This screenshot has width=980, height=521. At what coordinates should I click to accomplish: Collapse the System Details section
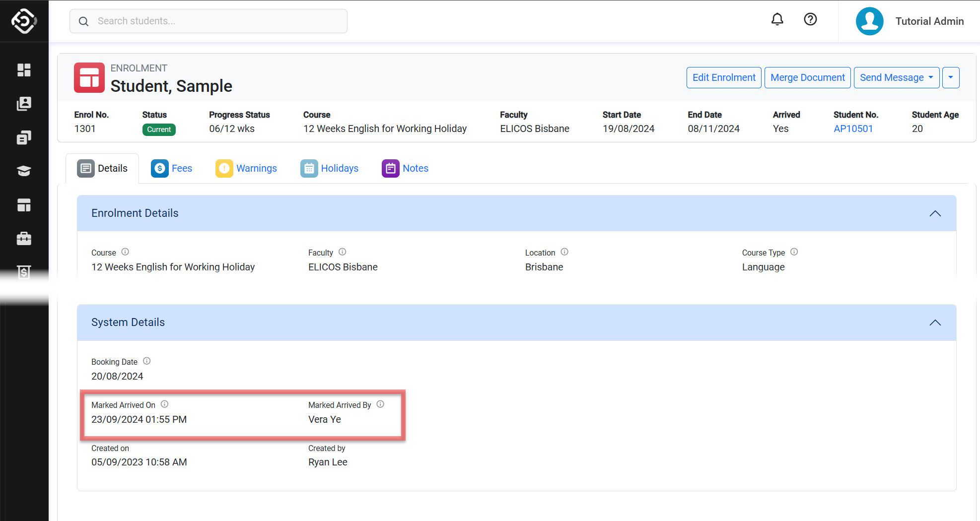tap(935, 323)
